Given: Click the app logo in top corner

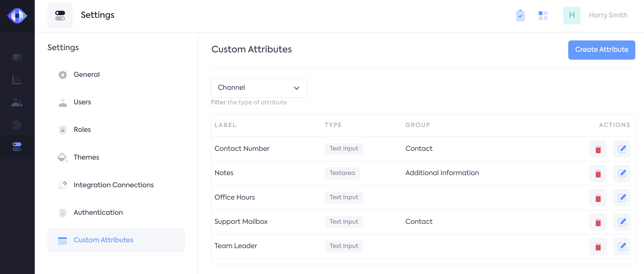Looking at the screenshot, I should click(17, 16).
